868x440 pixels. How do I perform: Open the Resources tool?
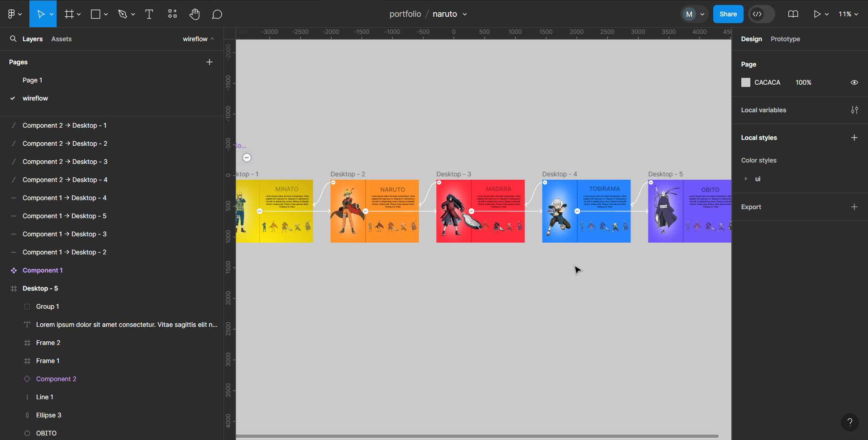pyautogui.click(x=172, y=14)
